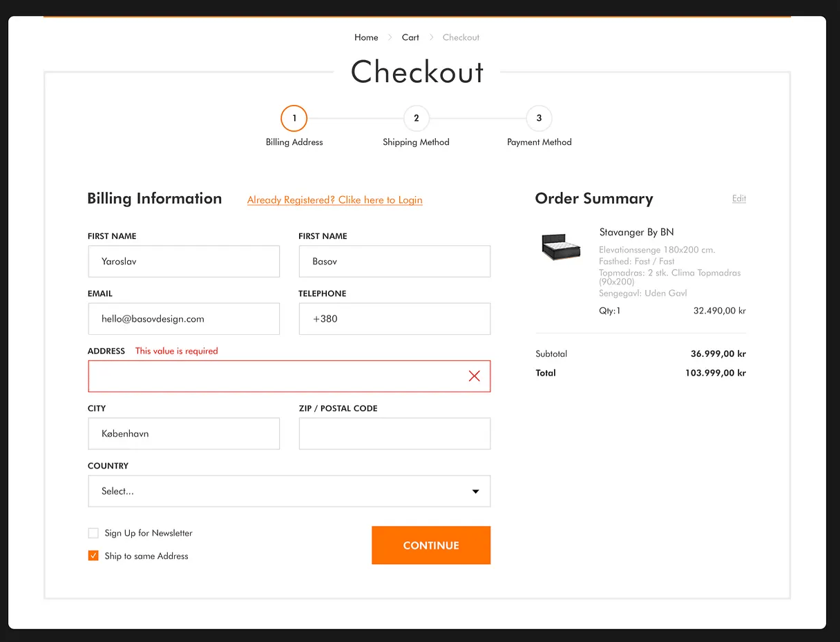
Task: Click step 1 Billing Address circle
Action: 294,119
